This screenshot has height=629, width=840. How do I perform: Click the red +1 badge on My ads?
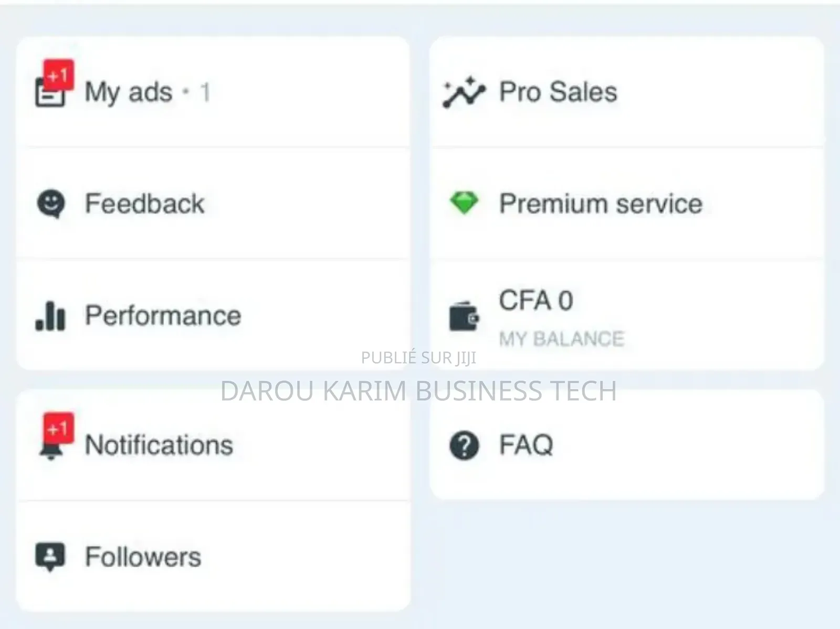pos(58,75)
